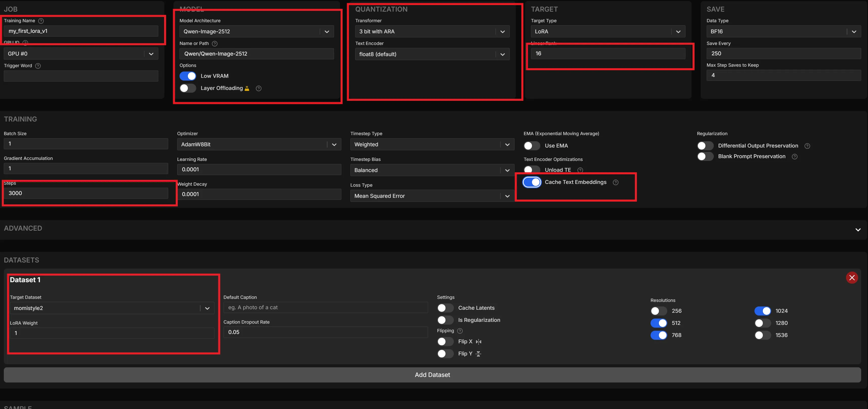Click the Add Dataset button

tap(432, 375)
